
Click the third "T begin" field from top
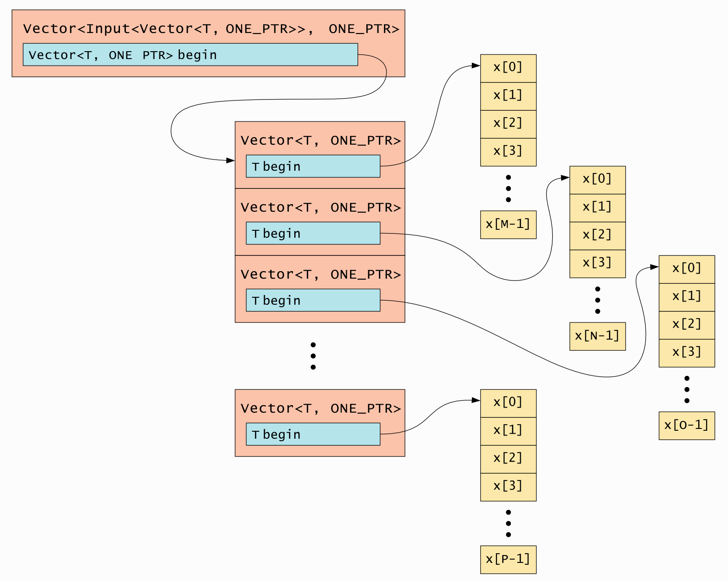pyautogui.click(x=313, y=301)
